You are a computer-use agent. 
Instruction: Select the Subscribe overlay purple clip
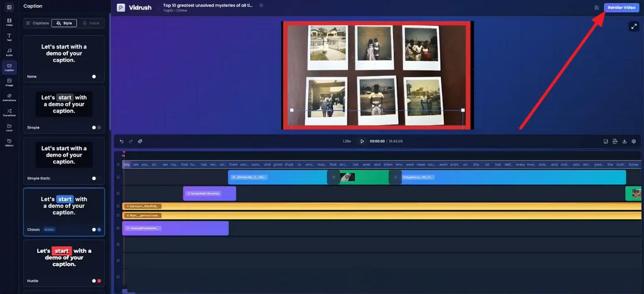click(x=209, y=193)
